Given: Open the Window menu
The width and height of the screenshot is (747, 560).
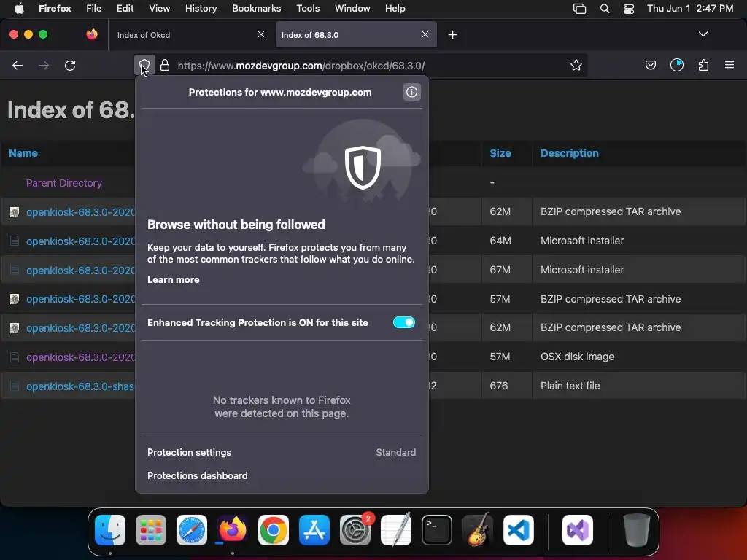Looking at the screenshot, I should tap(352, 9).
